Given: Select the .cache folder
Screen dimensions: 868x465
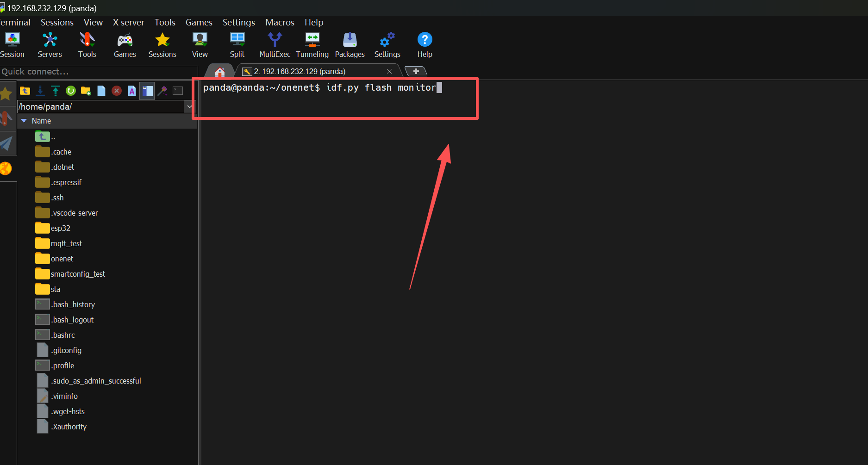Looking at the screenshot, I should 53,152.
